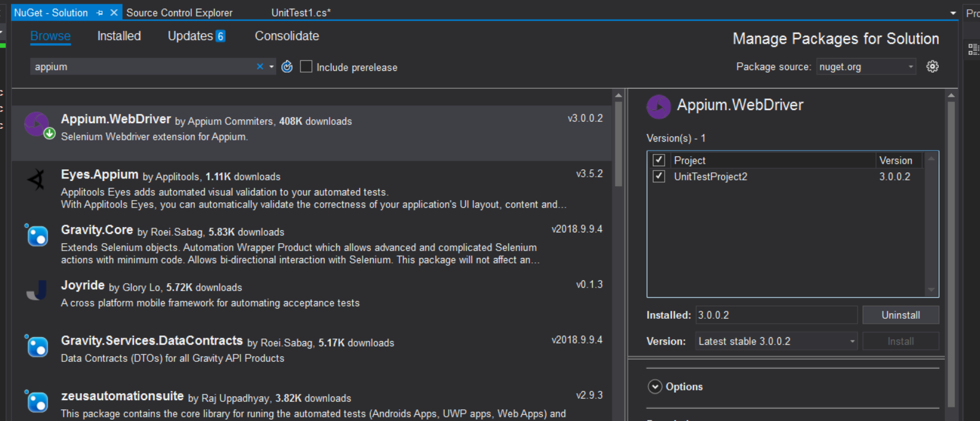Open the search history dropdown arrow
Screen dimensions: 980x421
point(271,66)
